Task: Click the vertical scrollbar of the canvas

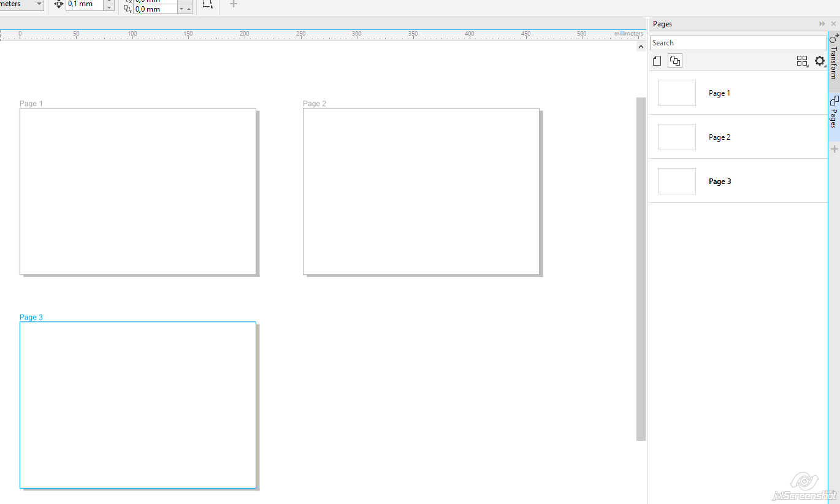Action: (641, 269)
